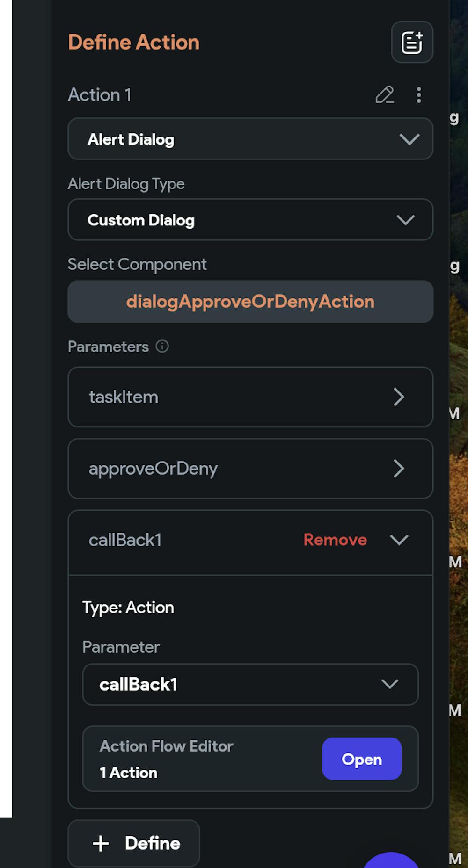Select the dialogApproveOrDenyAction component

click(250, 302)
